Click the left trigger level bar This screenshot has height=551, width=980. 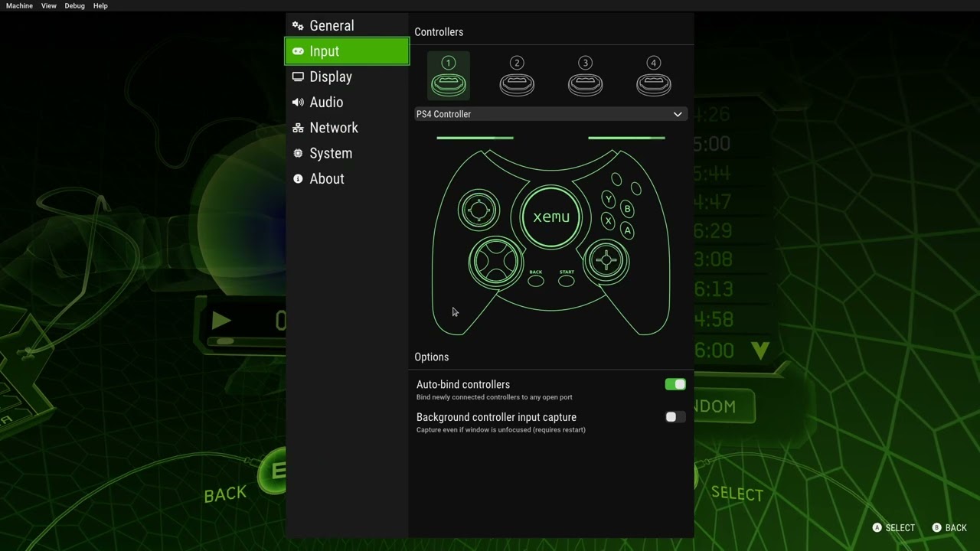coord(475,138)
